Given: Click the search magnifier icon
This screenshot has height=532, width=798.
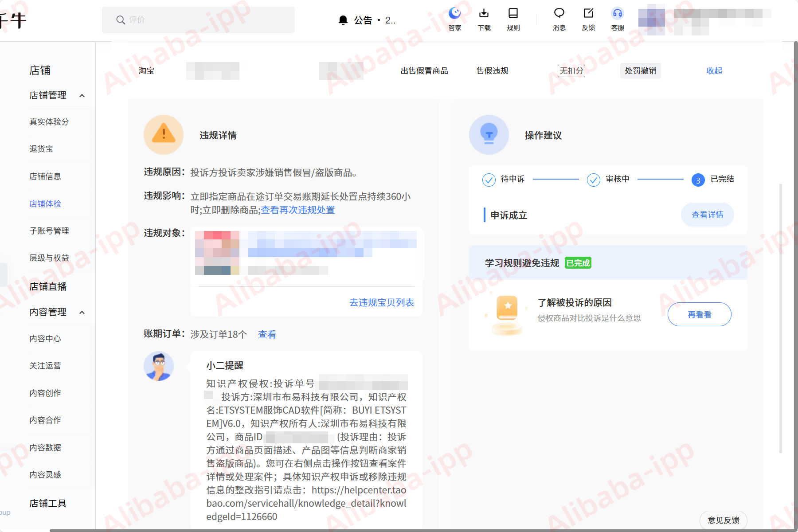Looking at the screenshot, I should pyautogui.click(x=120, y=20).
